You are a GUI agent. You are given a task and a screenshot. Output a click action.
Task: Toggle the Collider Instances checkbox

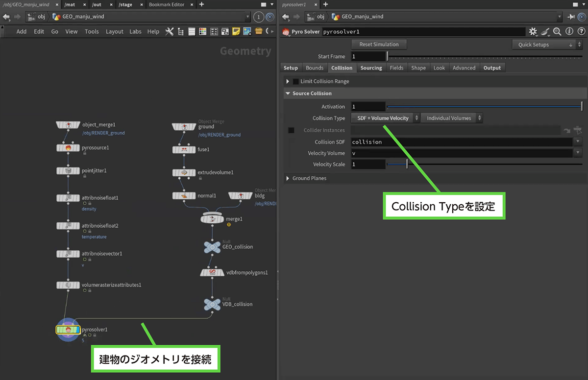pyautogui.click(x=291, y=130)
